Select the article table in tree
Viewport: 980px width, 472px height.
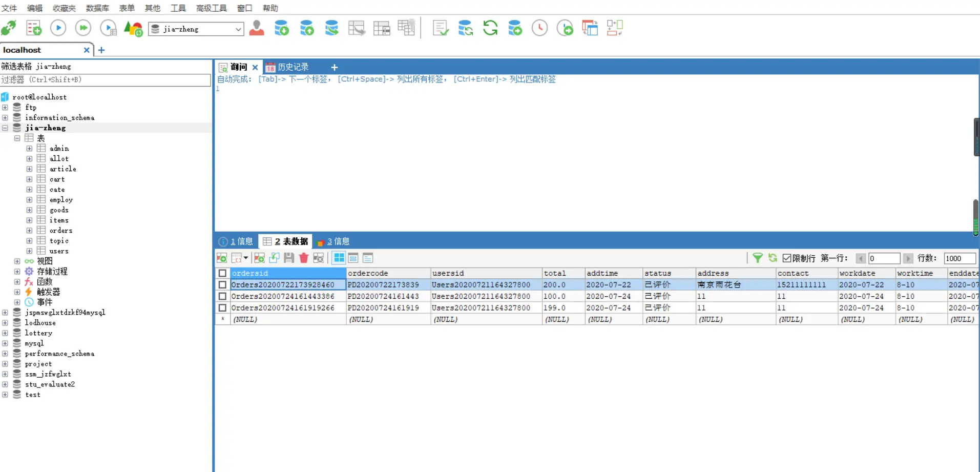[62, 169]
